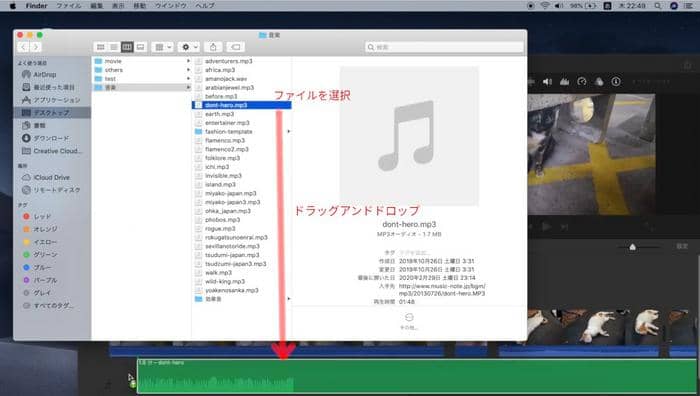The image size is (700, 396).
Task: Switch Finder to gallery view
Action: (141, 47)
